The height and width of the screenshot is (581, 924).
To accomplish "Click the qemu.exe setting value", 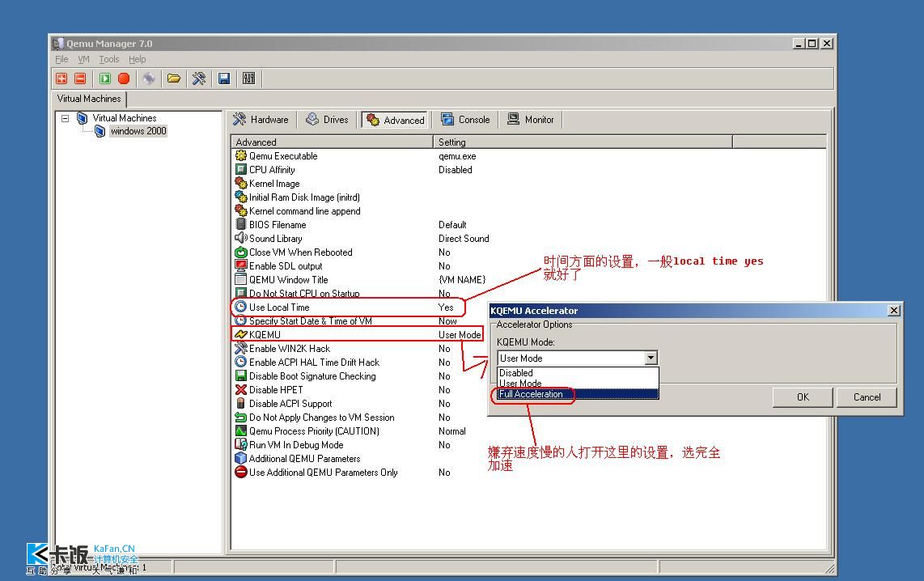I will coord(457,155).
